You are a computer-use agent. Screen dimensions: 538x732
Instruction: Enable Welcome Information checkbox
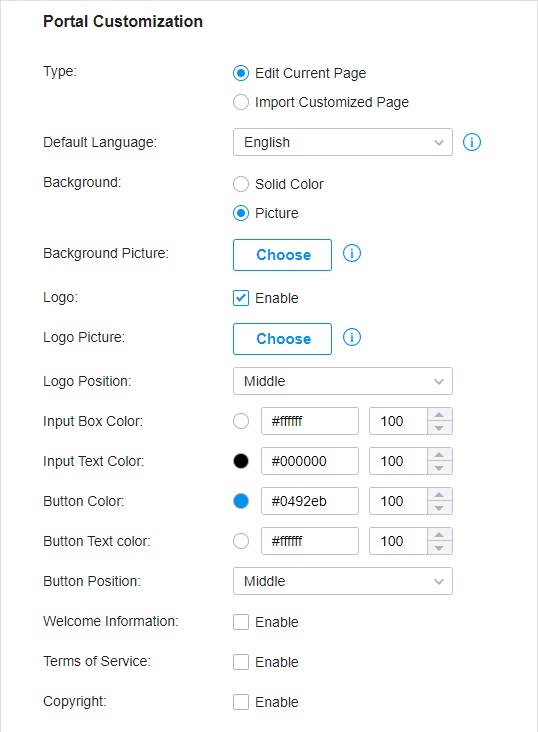click(241, 622)
